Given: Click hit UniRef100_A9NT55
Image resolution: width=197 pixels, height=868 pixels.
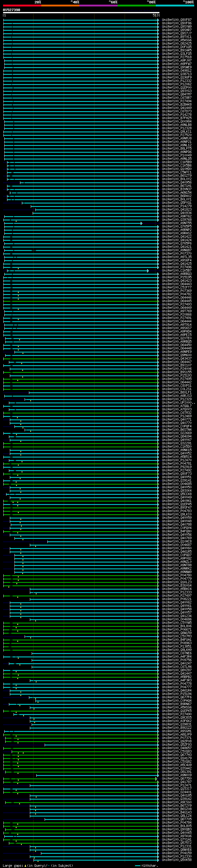Looking at the screenshot, I should point(177,223).
